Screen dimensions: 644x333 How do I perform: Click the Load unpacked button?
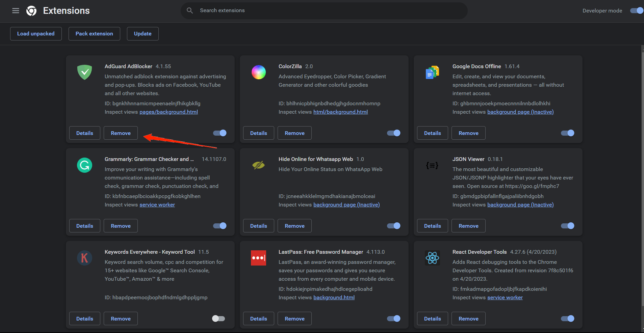pos(36,33)
